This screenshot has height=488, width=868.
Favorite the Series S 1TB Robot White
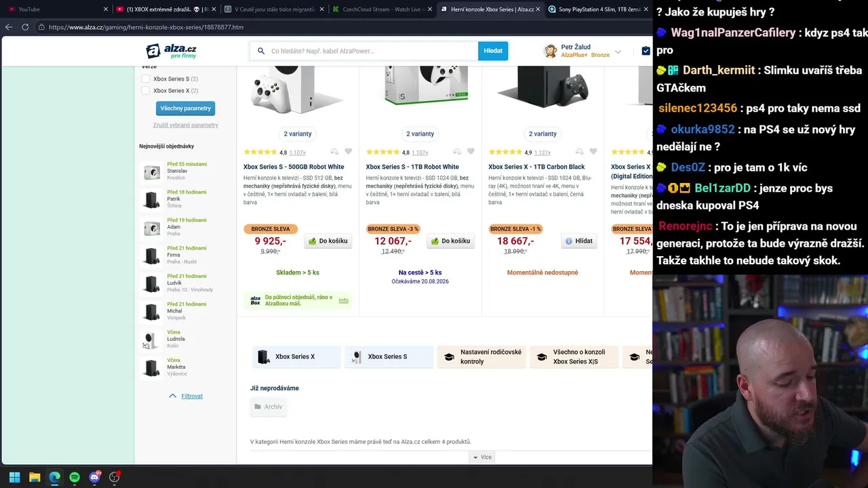(x=471, y=152)
